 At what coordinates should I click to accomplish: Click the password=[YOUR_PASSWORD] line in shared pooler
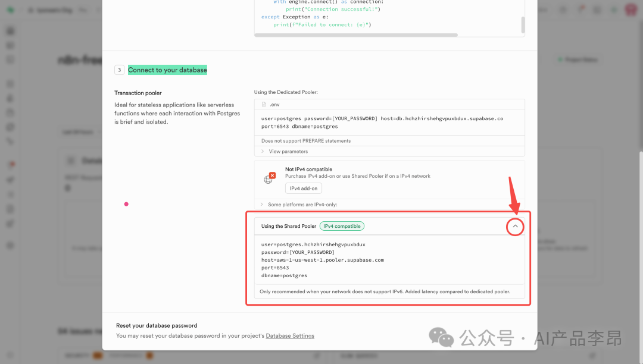tap(298, 252)
